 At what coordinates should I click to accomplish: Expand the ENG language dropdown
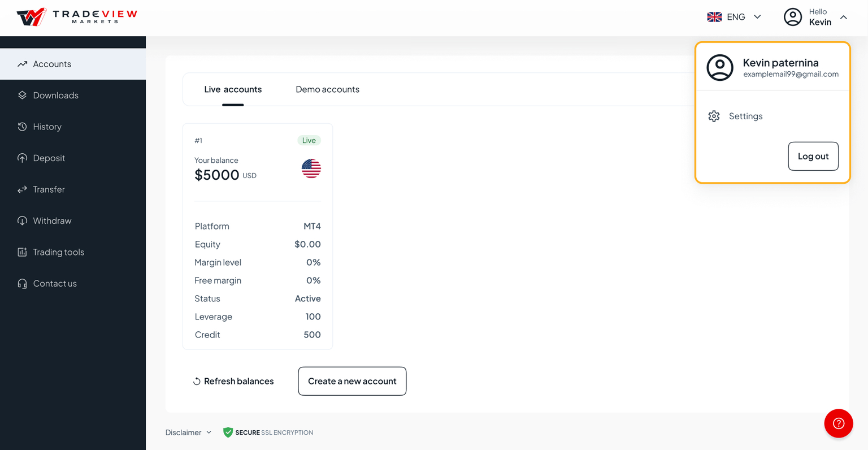tap(757, 17)
